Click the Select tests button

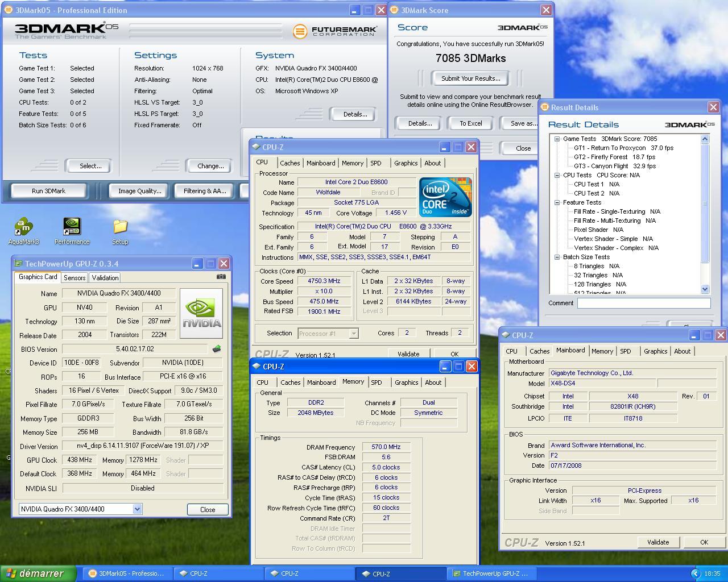pyautogui.click(x=90, y=166)
